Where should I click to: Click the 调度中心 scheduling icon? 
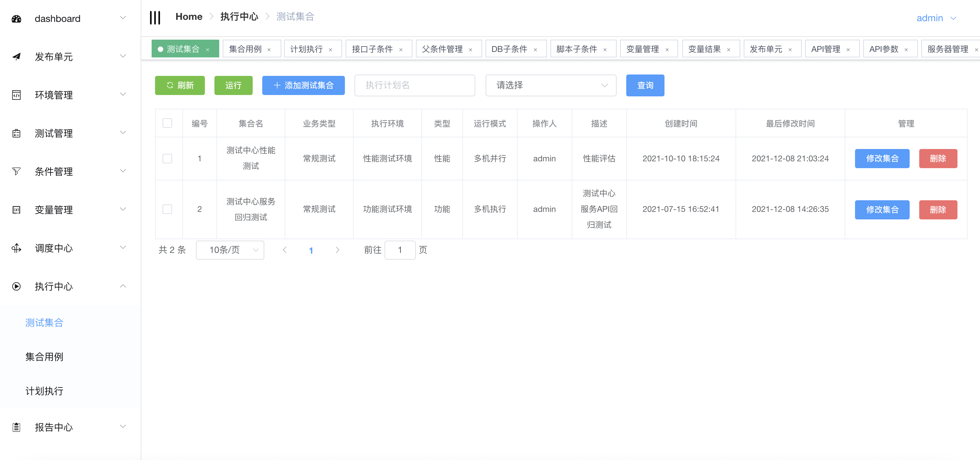(16, 248)
